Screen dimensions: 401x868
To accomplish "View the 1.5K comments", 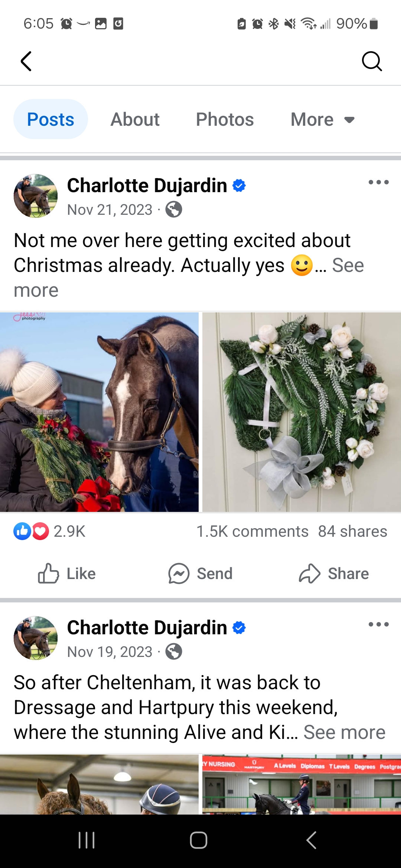I will point(252,531).
